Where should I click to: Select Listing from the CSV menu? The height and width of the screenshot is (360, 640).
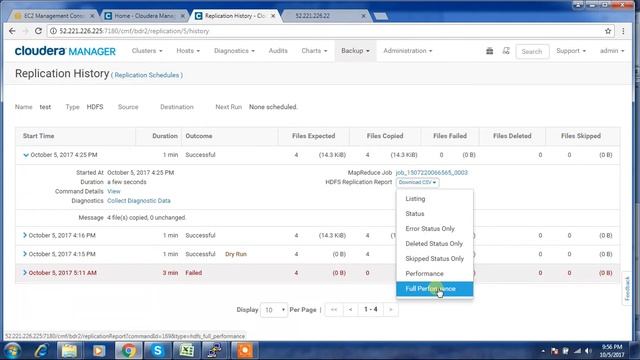click(435, 199)
